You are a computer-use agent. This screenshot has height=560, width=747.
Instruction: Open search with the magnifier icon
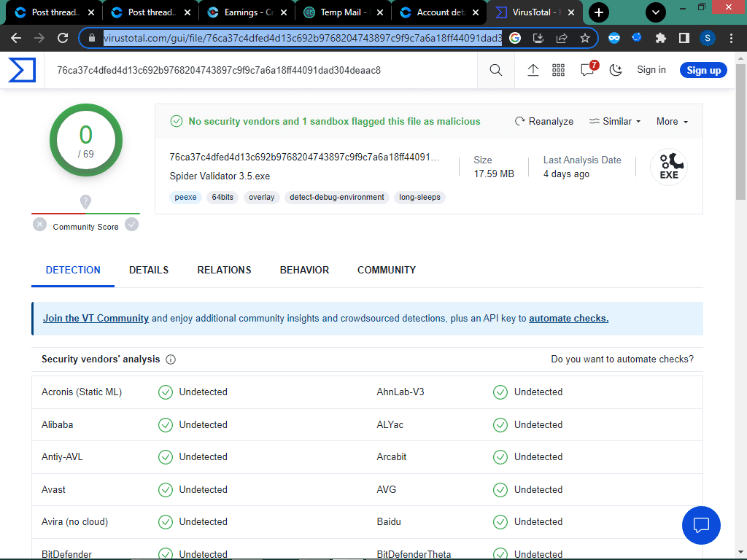point(495,70)
